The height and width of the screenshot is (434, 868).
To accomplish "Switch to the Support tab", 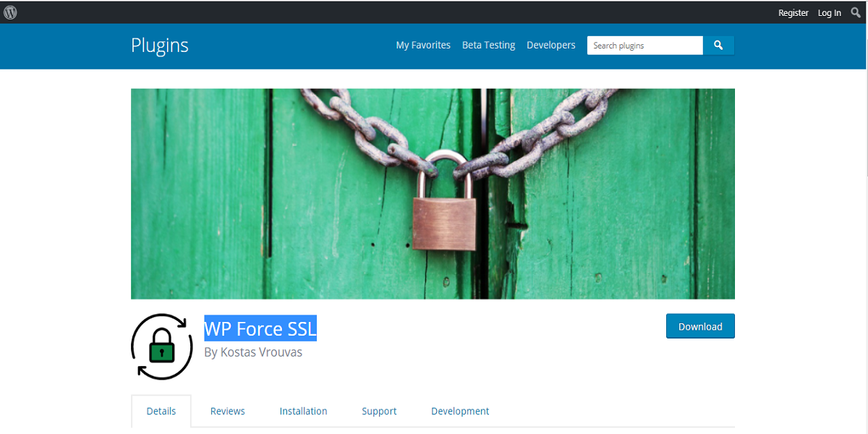I will 379,411.
